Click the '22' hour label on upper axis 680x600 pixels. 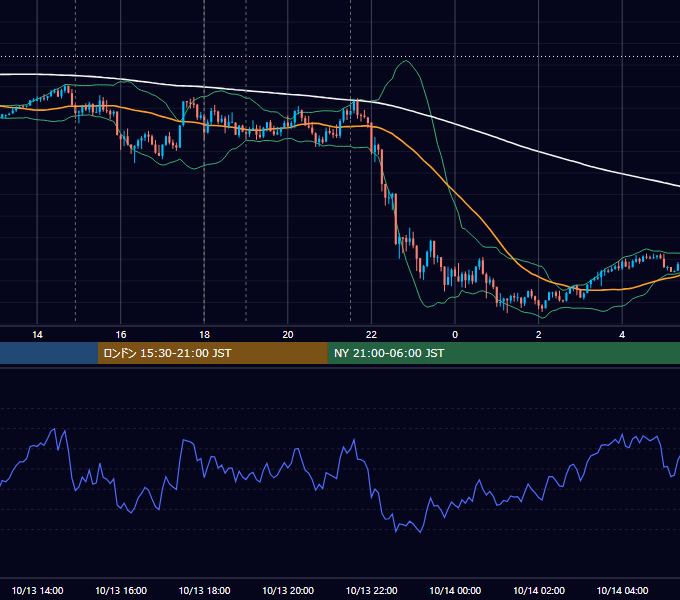371,335
